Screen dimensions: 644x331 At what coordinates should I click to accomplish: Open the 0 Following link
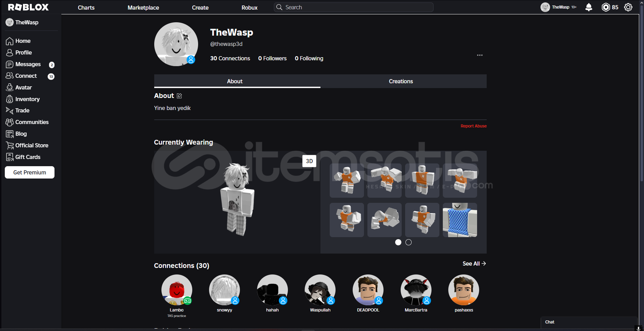pos(309,59)
